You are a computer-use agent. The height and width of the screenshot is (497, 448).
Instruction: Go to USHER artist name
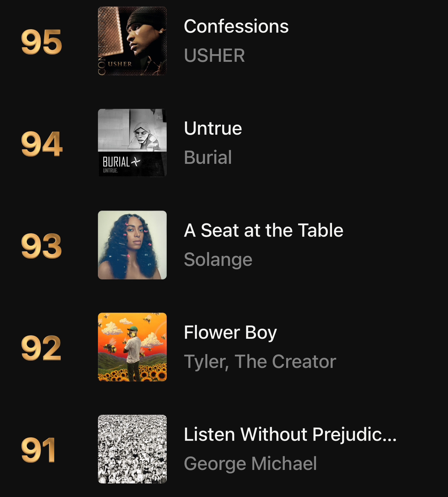click(x=214, y=56)
